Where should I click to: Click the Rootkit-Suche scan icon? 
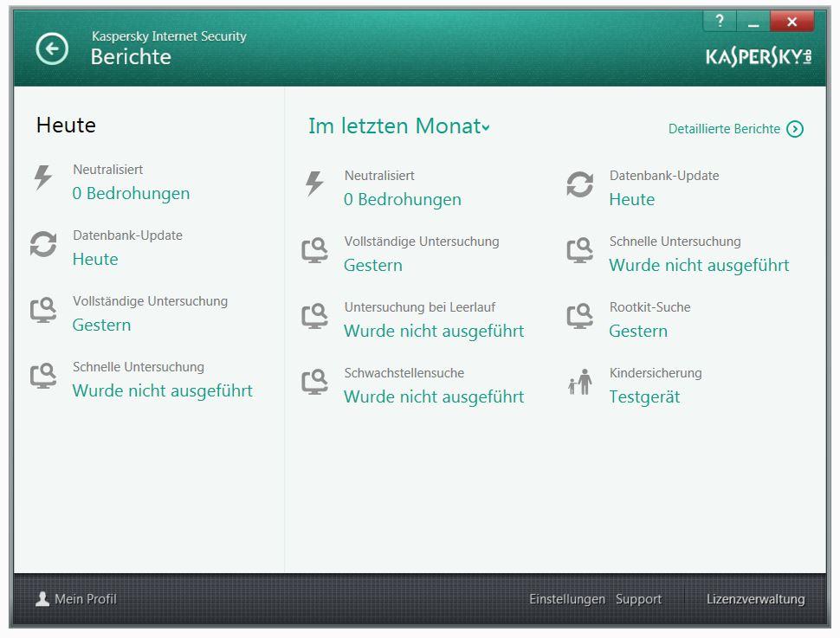[x=579, y=316]
